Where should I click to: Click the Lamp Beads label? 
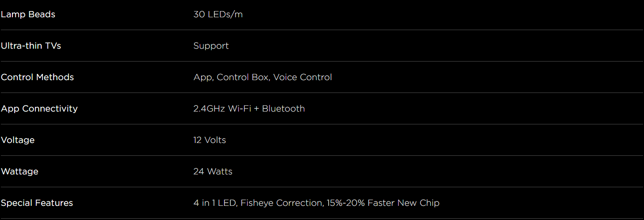point(28,14)
